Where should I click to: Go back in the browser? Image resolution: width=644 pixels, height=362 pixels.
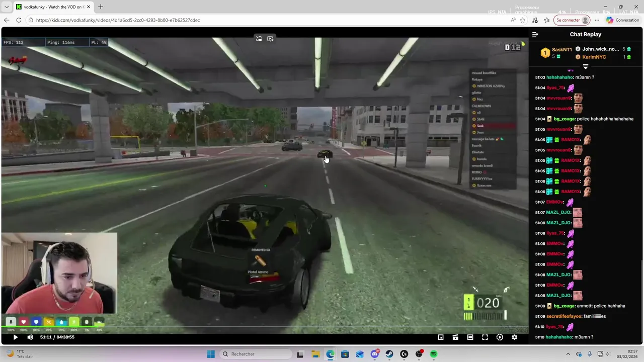[x=7, y=20]
